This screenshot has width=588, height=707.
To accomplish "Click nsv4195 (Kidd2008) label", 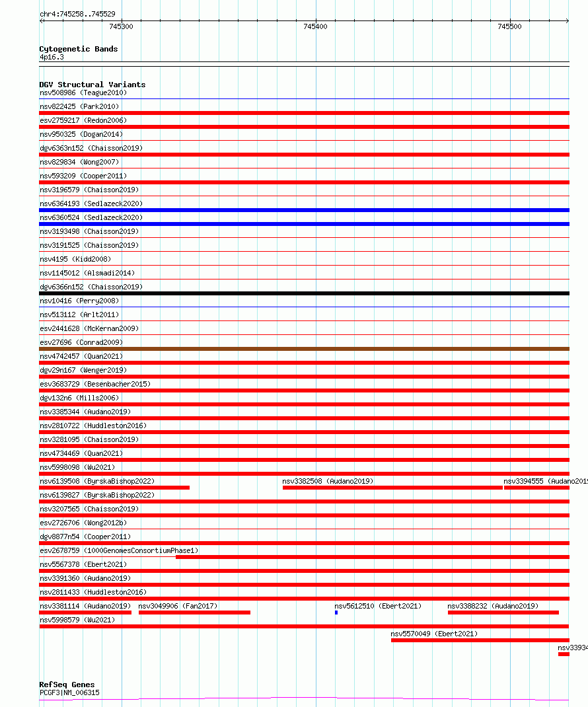I will click(75, 259).
